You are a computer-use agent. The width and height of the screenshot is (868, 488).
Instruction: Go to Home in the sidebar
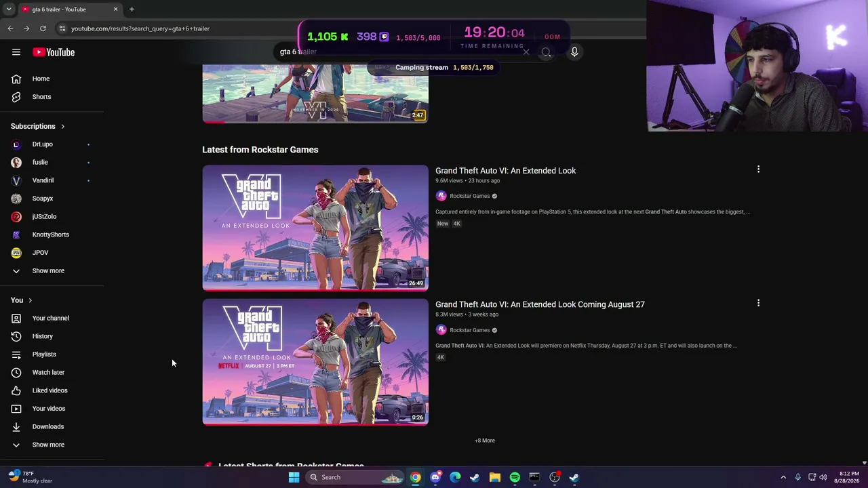pos(52,79)
